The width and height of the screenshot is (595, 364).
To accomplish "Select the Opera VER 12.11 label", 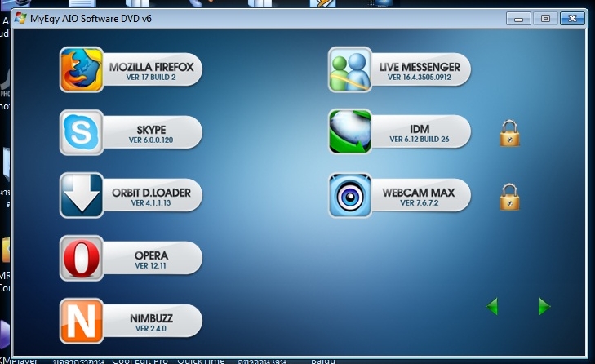I will (x=152, y=259).
